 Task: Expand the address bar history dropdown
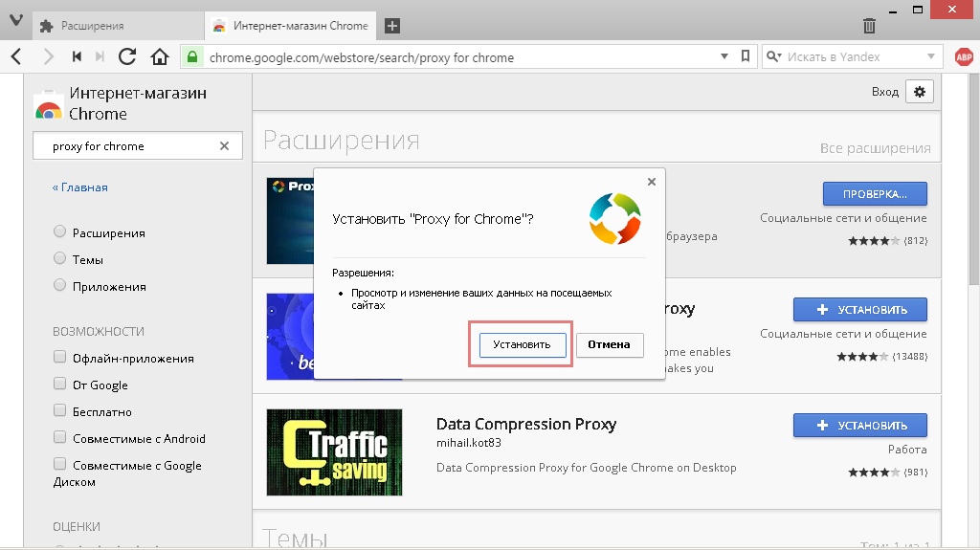[x=724, y=57]
